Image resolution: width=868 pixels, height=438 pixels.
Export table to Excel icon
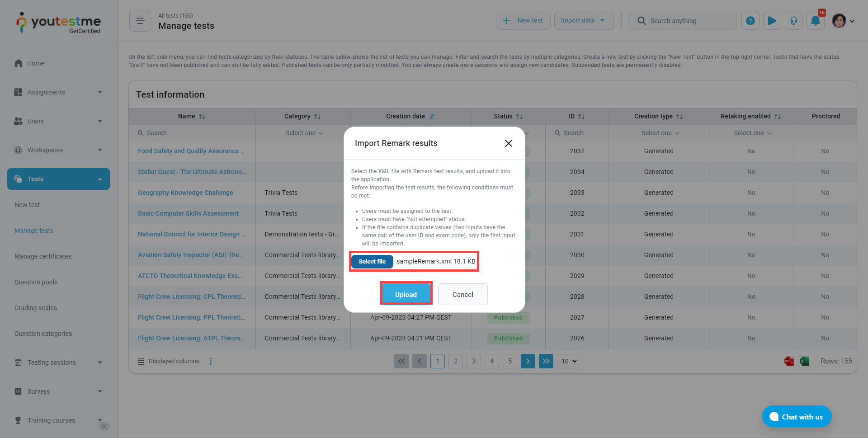804,361
